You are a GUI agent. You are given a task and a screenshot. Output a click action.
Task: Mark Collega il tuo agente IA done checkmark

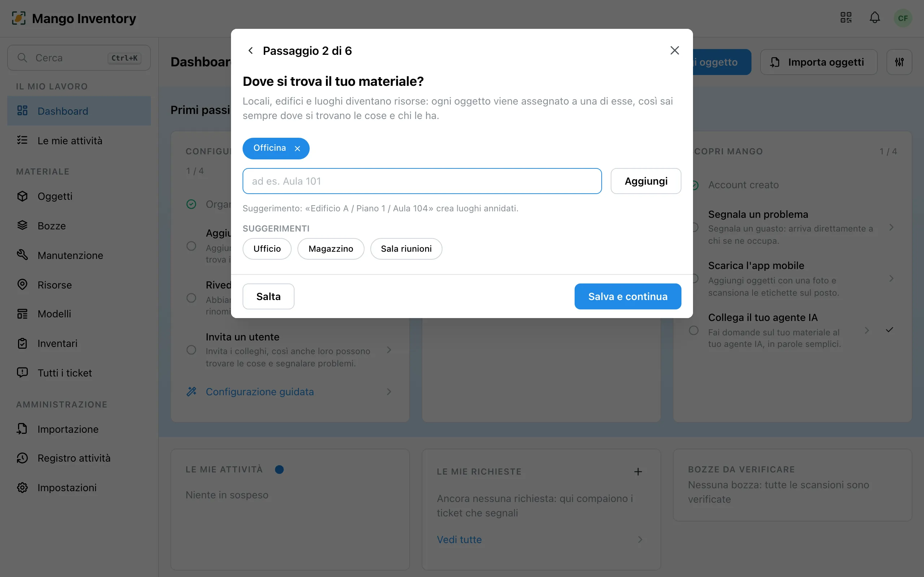click(889, 330)
